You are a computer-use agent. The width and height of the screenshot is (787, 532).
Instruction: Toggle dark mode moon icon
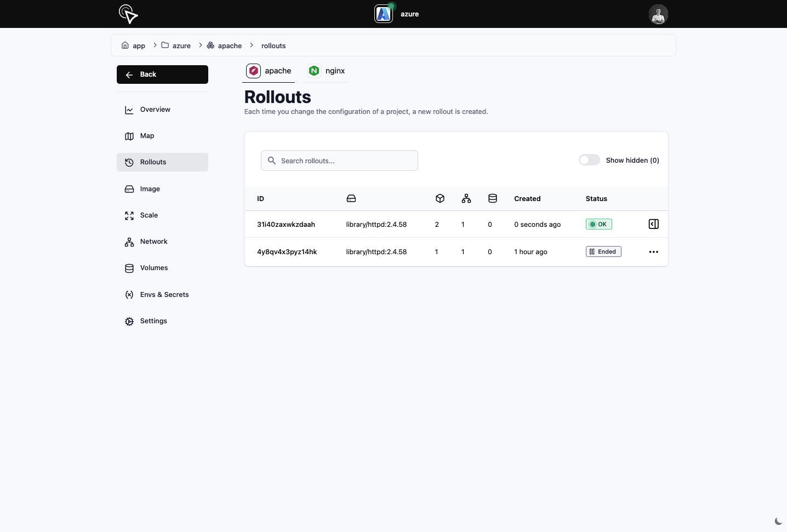(778, 521)
